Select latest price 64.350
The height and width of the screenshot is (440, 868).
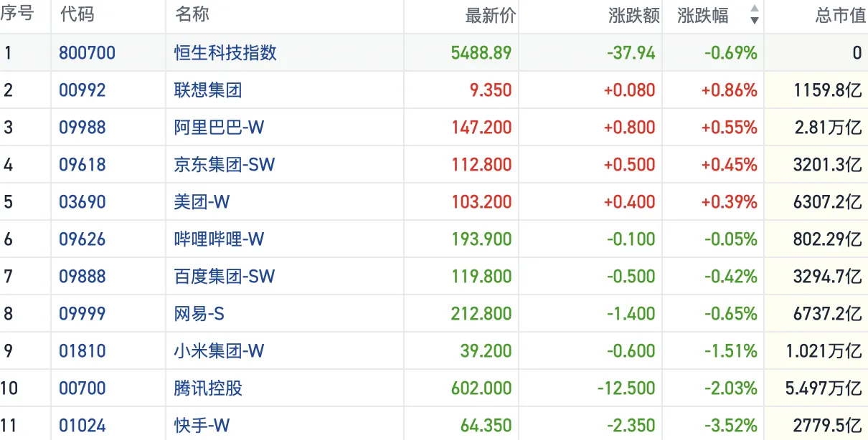click(x=486, y=426)
